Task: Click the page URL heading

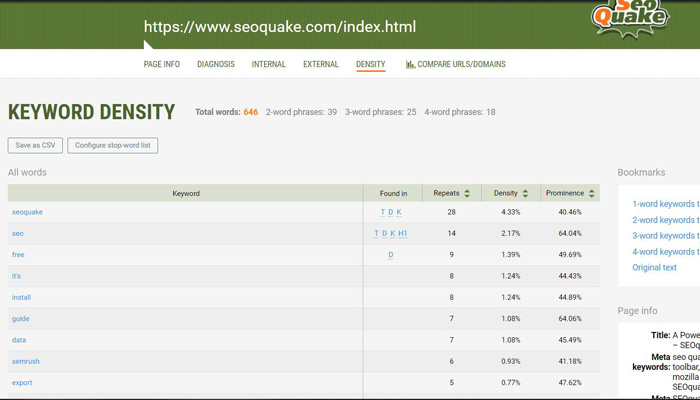Action: (280, 27)
